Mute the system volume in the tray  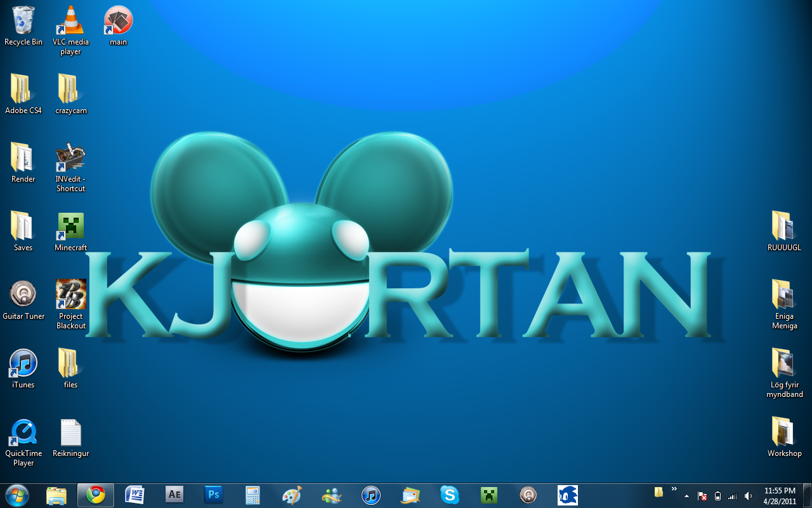click(x=747, y=495)
